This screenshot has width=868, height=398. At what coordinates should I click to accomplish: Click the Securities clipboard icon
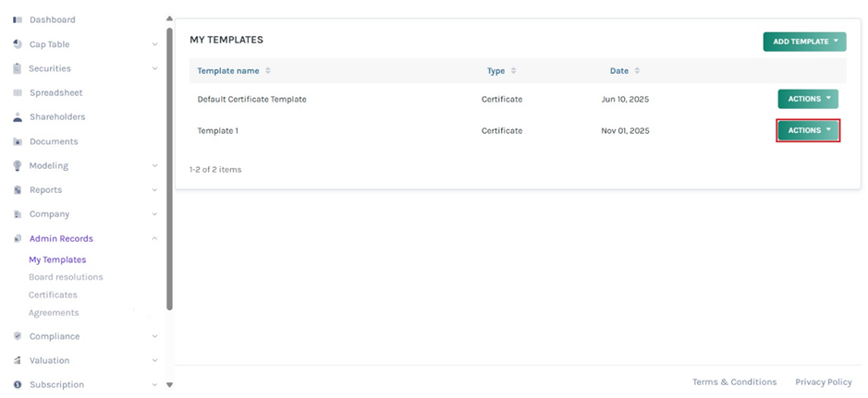coord(18,68)
